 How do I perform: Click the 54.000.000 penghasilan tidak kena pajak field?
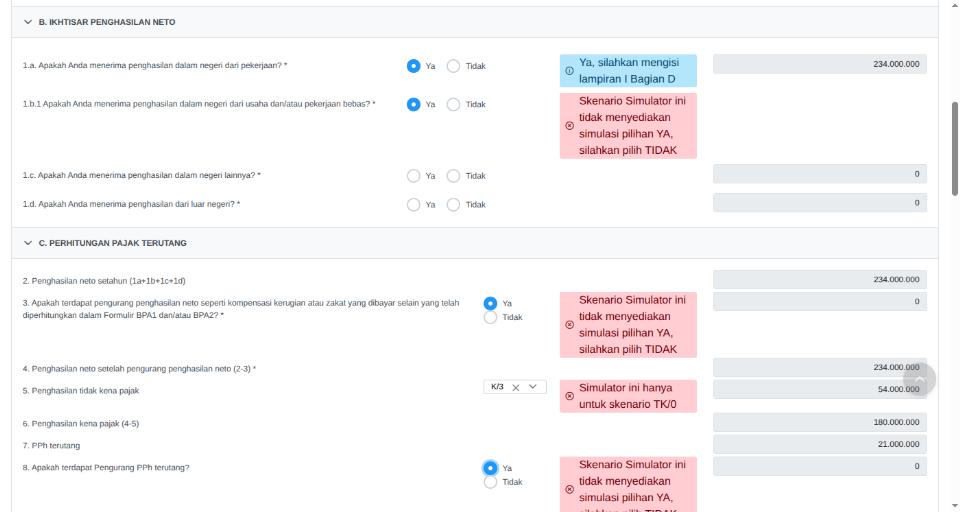click(820, 390)
